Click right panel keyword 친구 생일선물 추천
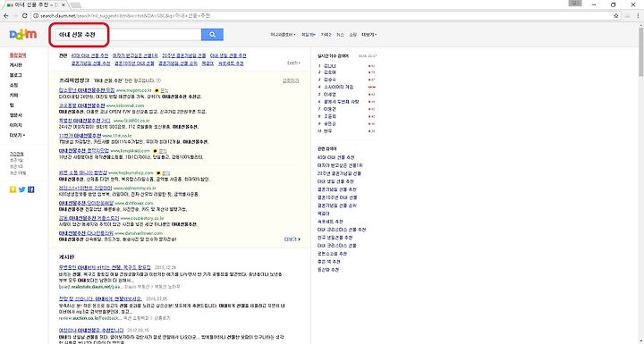The image size is (644, 344). tap(335, 238)
